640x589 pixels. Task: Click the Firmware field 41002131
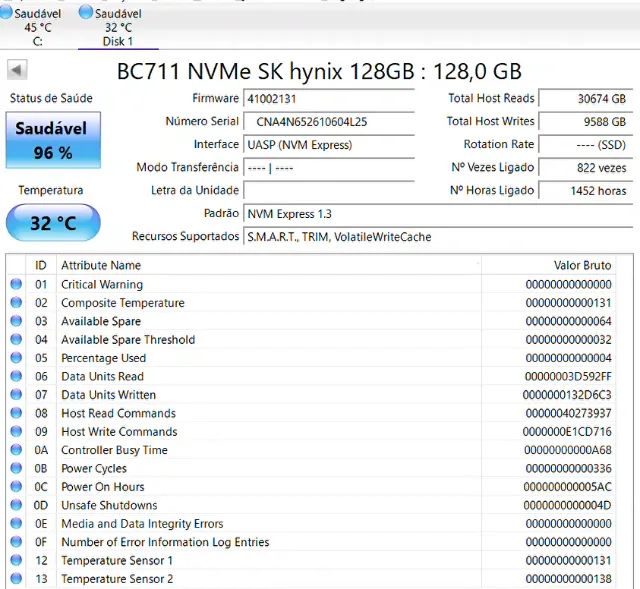[x=329, y=99]
